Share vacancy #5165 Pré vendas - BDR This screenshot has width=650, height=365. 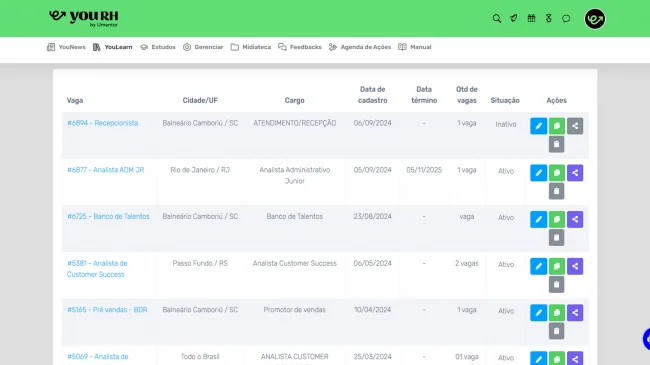[575, 313]
